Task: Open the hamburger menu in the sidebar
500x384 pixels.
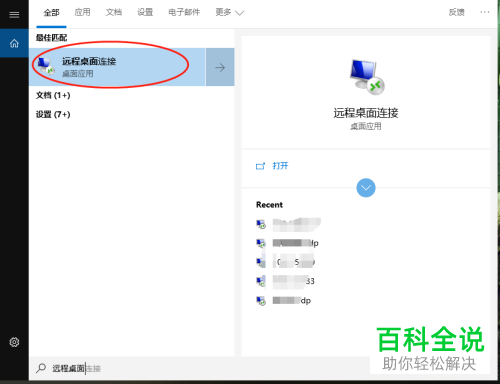Action: click(x=14, y=14)
